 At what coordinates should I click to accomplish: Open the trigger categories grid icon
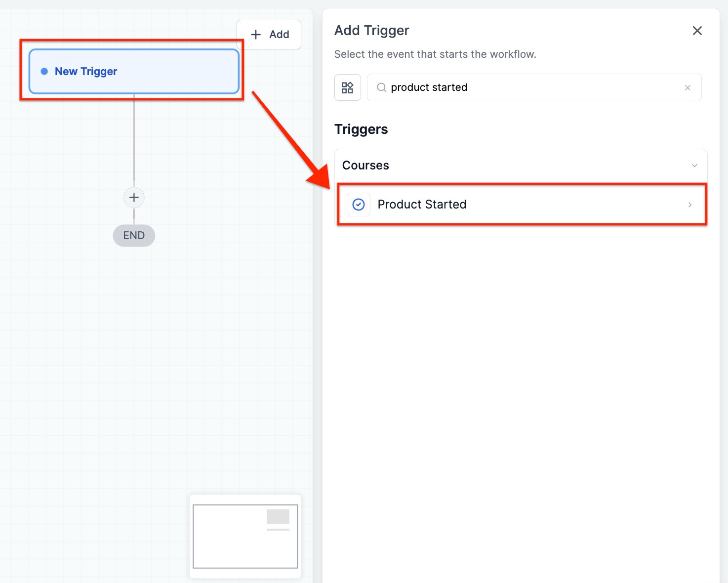348,87
